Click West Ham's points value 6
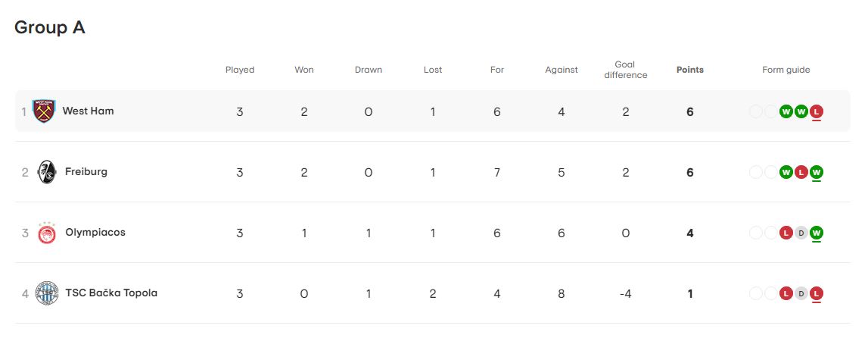Screen dimensions: 868x338 (x=689, y=112)
